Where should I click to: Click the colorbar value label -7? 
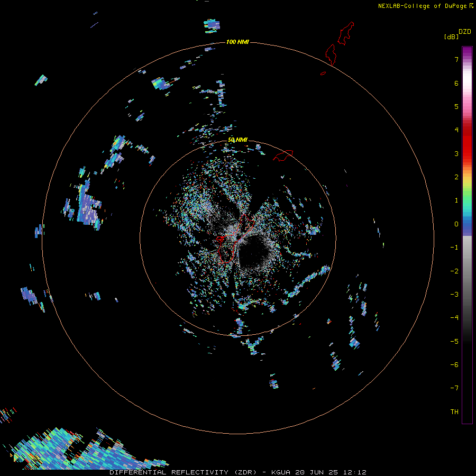[454, 388]
